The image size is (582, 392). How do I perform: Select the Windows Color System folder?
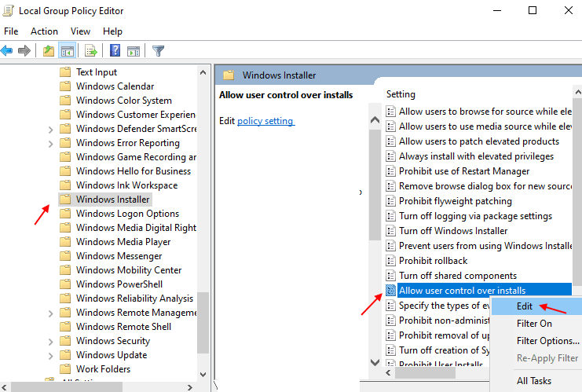123,101
